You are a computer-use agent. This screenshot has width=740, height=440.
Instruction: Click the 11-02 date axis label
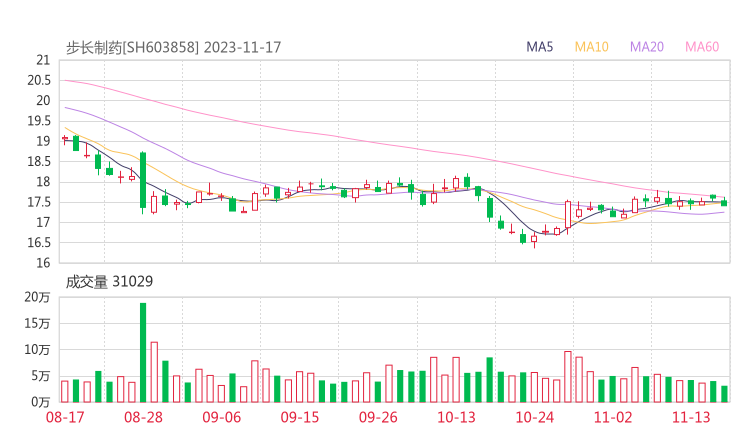613,417
